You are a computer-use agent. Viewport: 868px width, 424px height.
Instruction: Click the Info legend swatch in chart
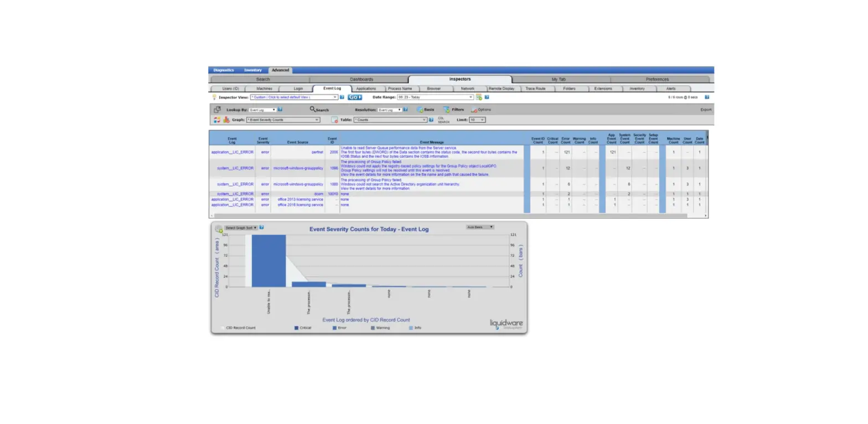click(x=411, y=328)
